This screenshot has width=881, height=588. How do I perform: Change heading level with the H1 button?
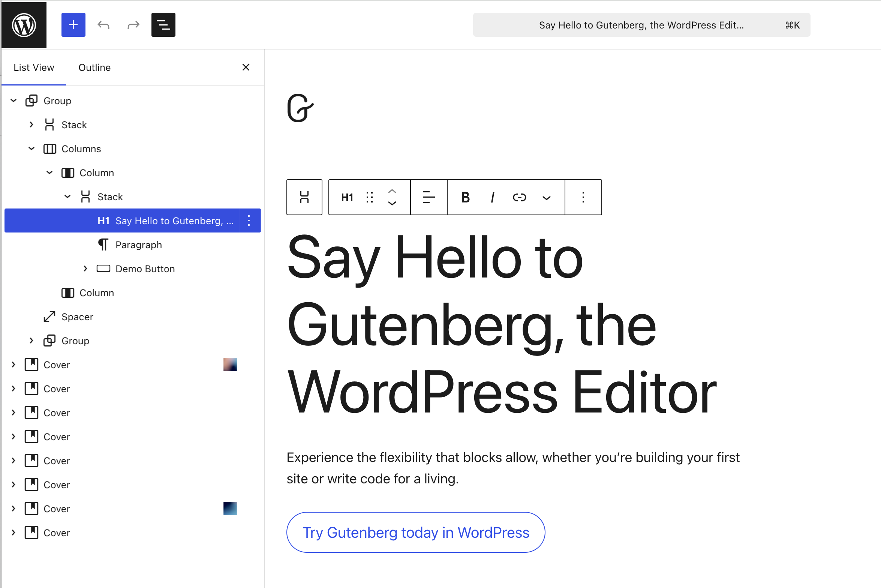347,197
